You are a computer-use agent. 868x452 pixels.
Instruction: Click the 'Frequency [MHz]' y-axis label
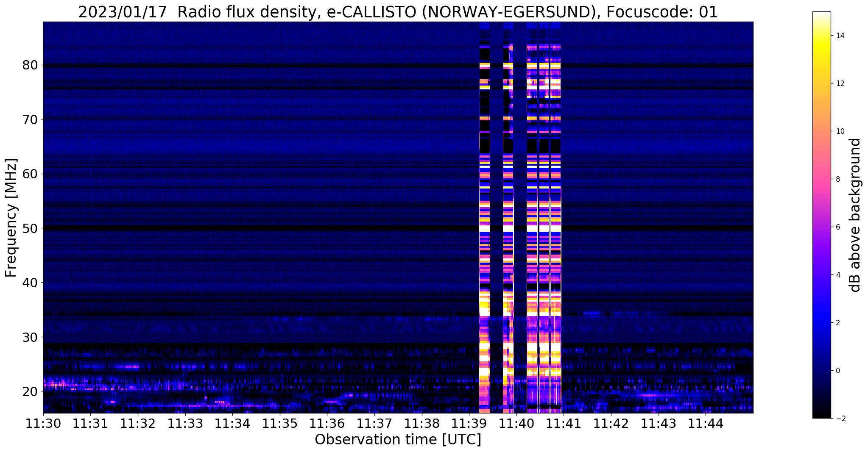11,218
